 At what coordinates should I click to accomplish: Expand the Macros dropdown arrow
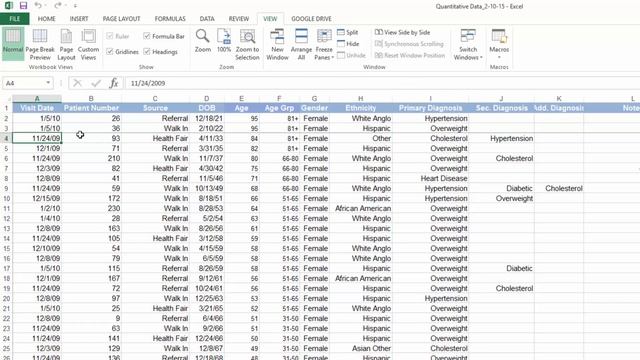point(499,57)
